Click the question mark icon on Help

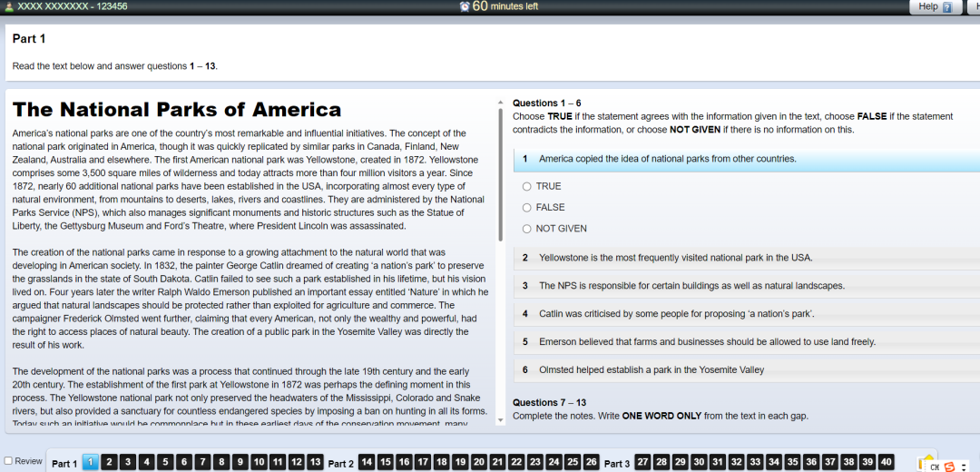(x=946, y=7)
